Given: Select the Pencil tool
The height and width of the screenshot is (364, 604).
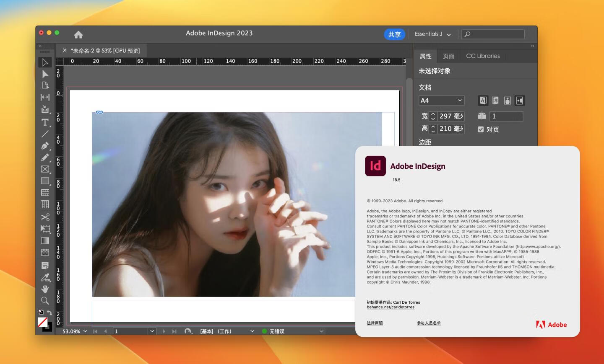Looking at the screenshot, I should pos(45,157).
